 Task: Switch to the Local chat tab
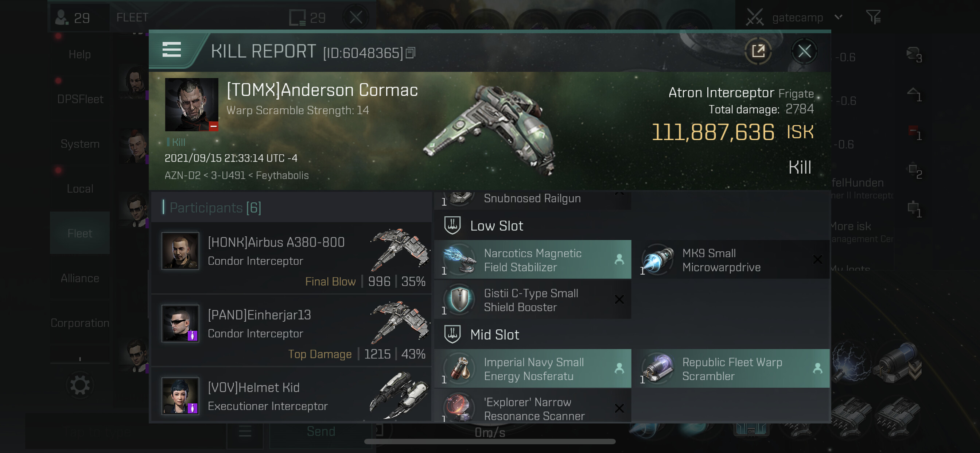coord(80,189)
